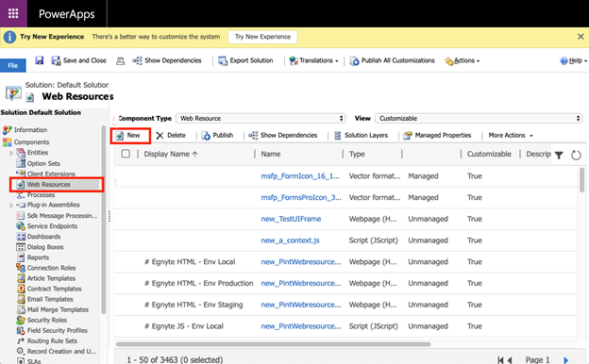Open the View Customizable dropdown
This screenshot has width=589, height=364.
[x=479, y=118]
